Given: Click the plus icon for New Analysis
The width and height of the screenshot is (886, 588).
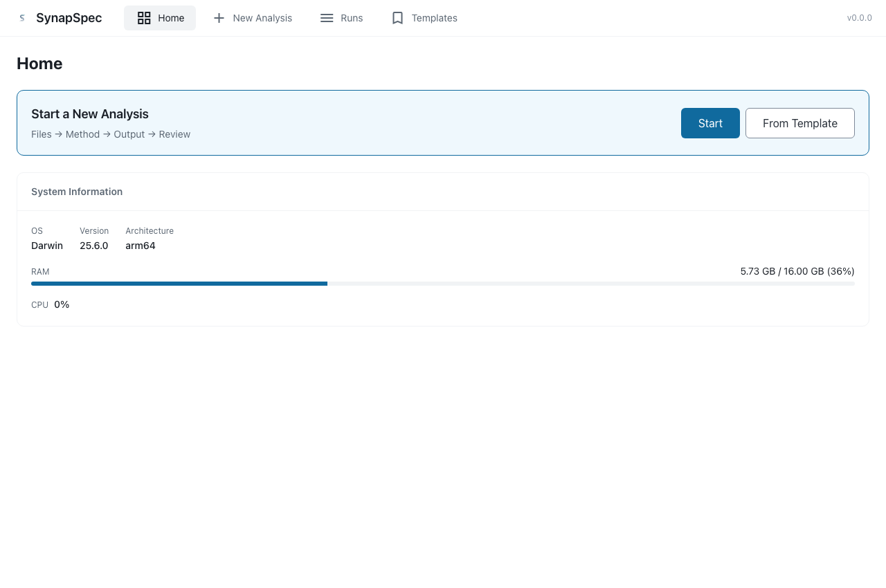Looking at the screenshot, I should click(x=219, y=18).
